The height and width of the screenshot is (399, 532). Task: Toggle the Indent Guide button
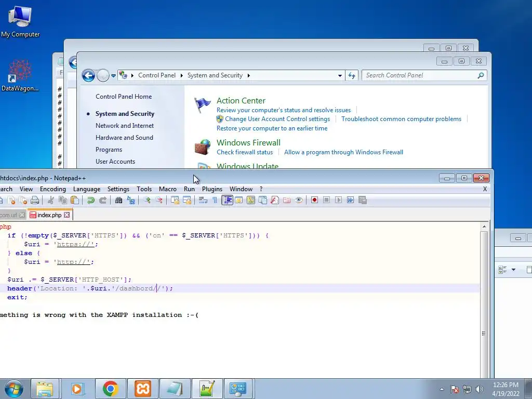227,200
